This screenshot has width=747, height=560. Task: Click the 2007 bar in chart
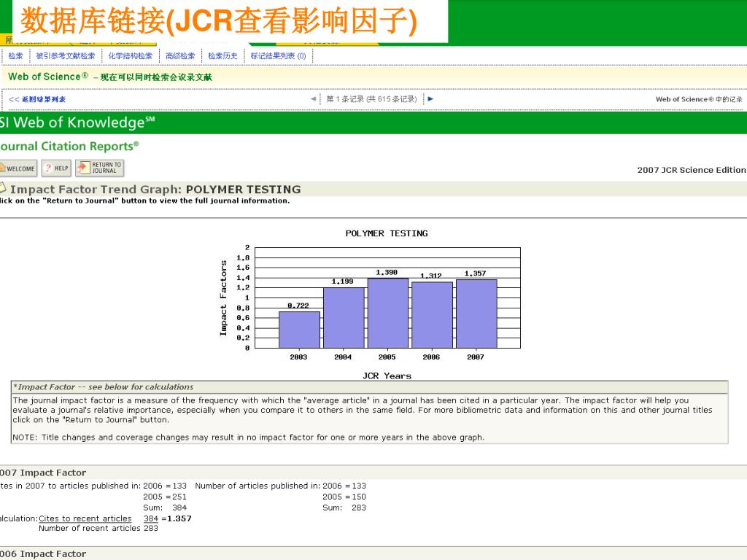tap(476, 314)
